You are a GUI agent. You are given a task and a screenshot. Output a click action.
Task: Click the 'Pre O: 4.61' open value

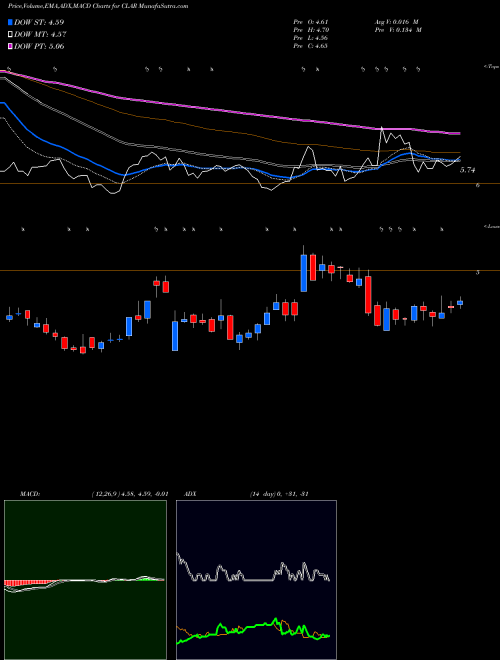[x=311, y=22]
